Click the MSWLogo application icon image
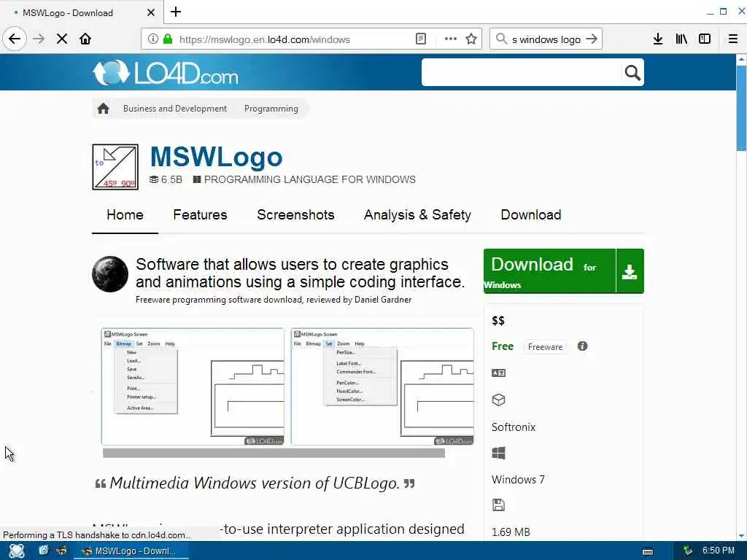This screenshot has width=747, height=560. coord(115,167)
